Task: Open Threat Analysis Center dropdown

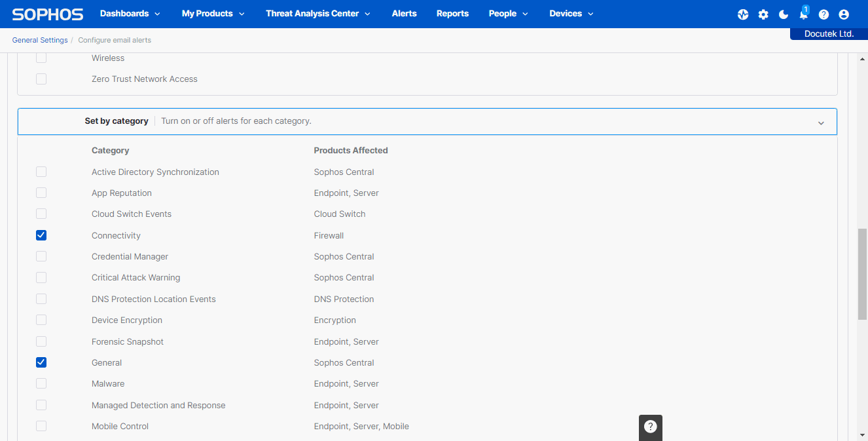Action: pos(318,14)
